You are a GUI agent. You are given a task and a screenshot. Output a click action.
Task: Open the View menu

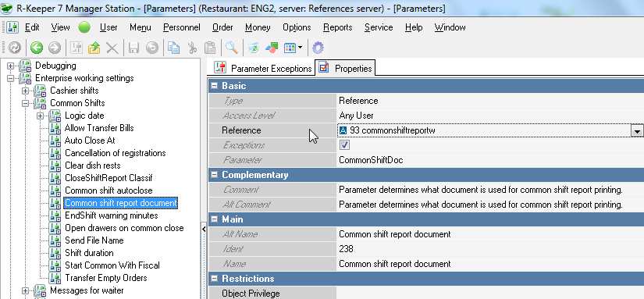coord(60,27)
